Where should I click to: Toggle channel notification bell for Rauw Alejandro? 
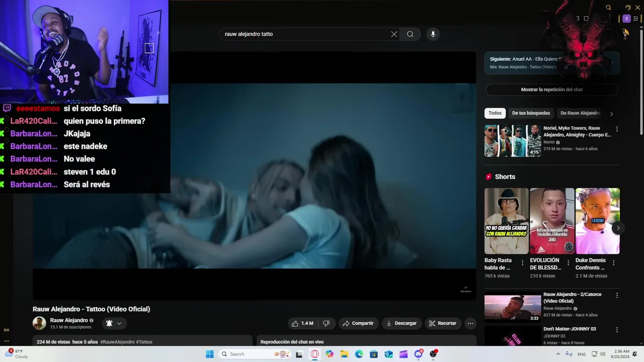[114, 323]
